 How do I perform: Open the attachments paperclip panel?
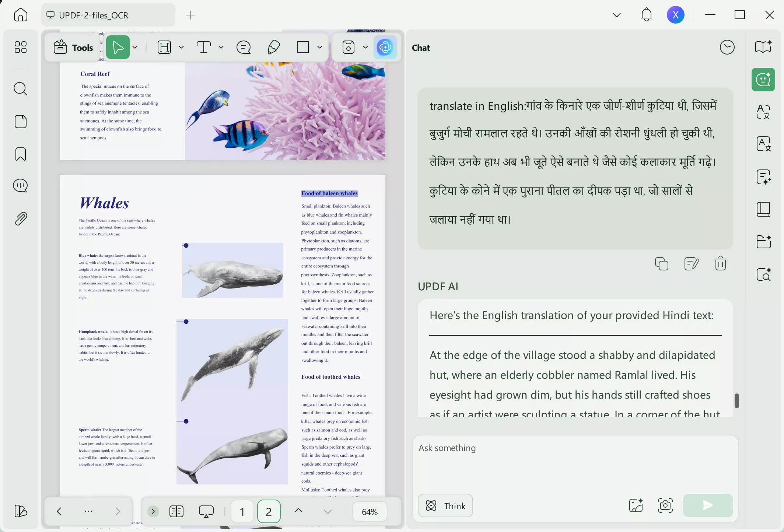click(21, 218)
